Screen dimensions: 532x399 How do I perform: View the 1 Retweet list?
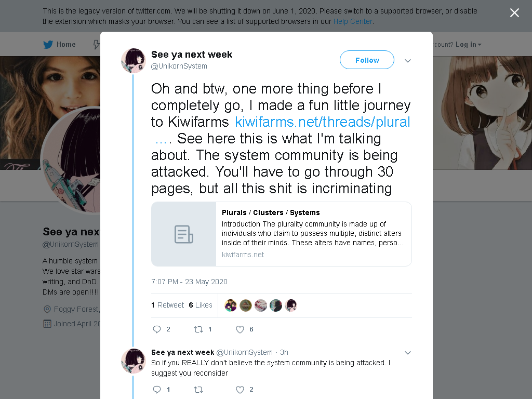tap(168, 305)
